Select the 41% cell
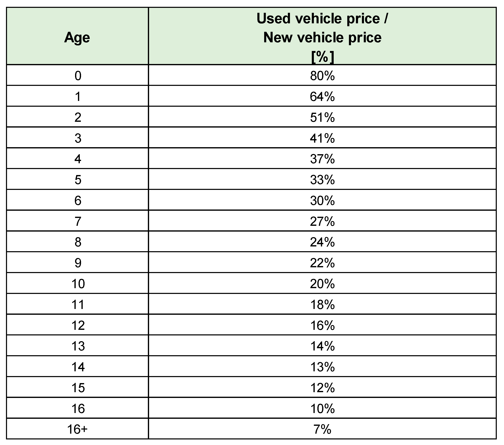Viewport: 504px width, 445px height. click(x=322, y=138)
